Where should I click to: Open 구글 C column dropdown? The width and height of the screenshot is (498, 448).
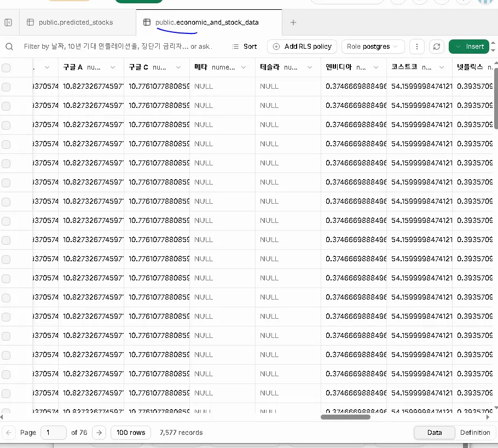tap(178, 67)
